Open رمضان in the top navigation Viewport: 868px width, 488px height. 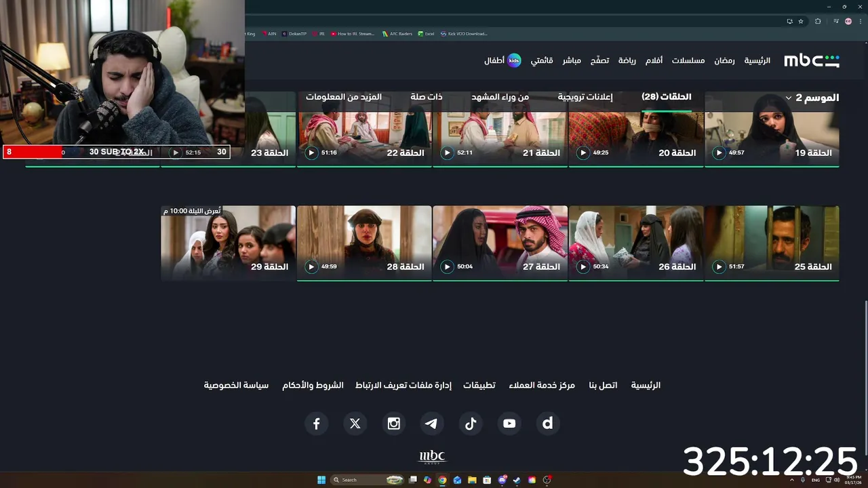point(724,61)
